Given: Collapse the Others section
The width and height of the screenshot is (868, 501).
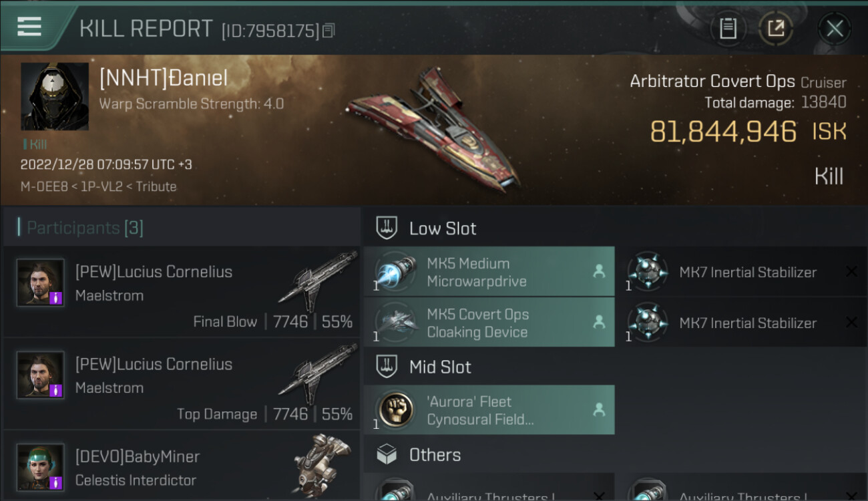Looking at the screenshot, I should (x=434, y=455).
